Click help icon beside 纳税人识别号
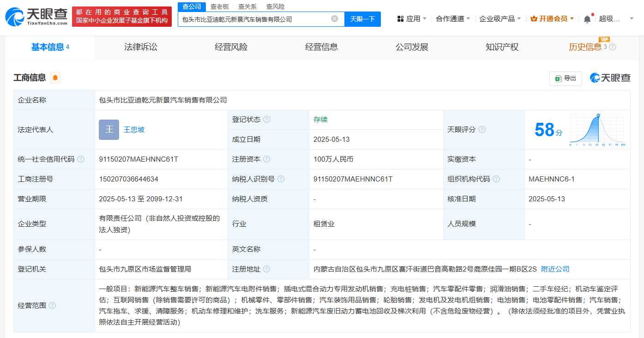The image size is (644, 338). click(281, 179)
